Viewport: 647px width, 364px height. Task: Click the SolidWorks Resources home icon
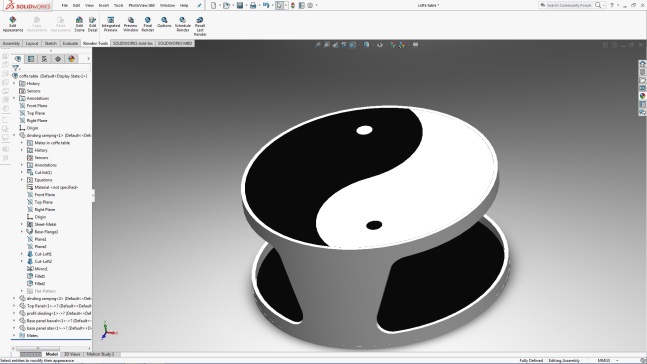[x=642, y=64]
